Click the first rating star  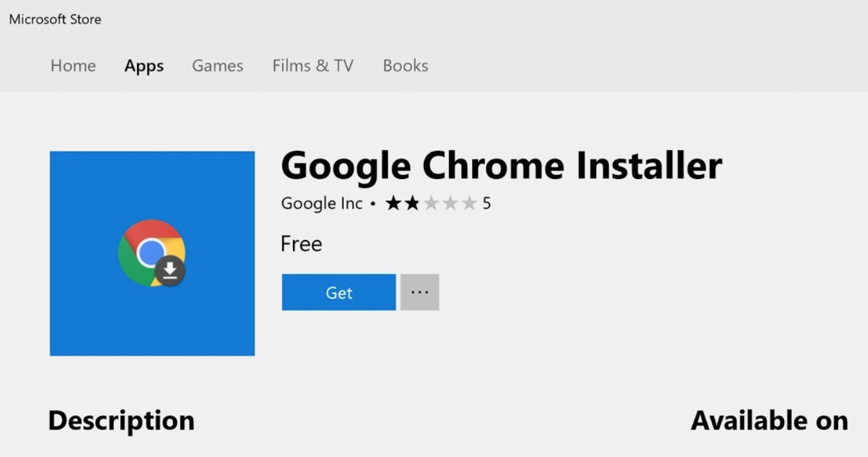[393, 203]
